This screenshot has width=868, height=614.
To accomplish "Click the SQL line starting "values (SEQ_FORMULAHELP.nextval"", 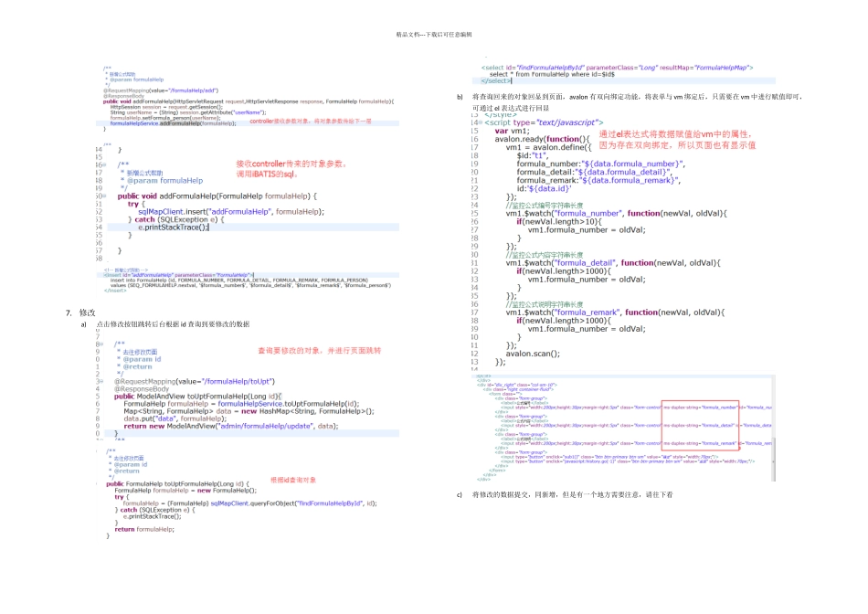I will click(x=250, y=286).
